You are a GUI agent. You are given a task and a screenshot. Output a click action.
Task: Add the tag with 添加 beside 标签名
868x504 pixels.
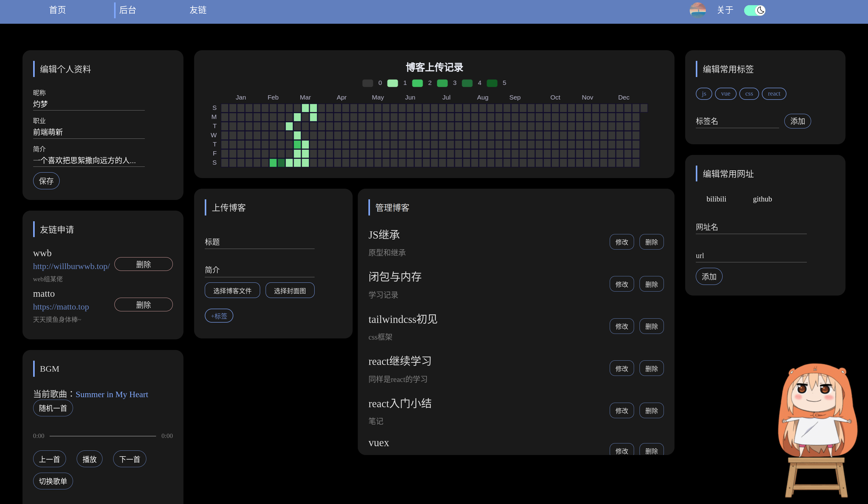(797, 121)
